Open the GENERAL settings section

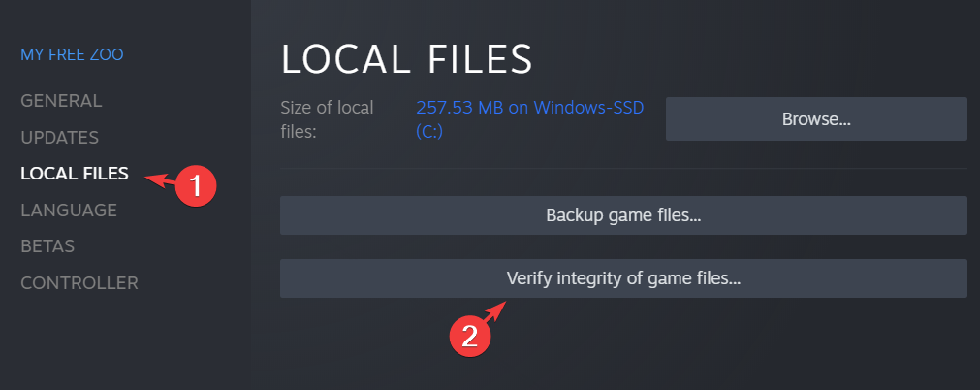click(61, 101)
